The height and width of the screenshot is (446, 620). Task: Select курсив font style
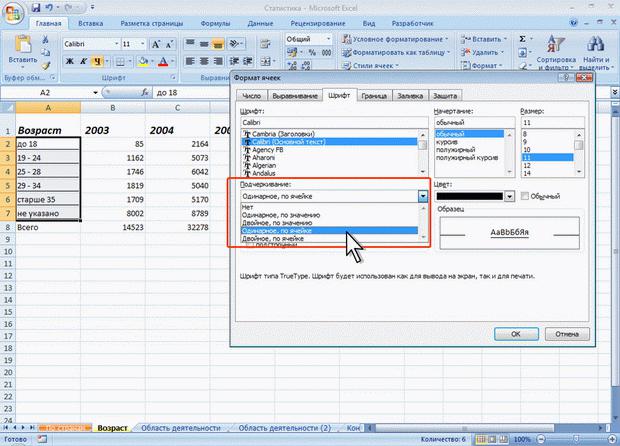click(x=469, y=142)
